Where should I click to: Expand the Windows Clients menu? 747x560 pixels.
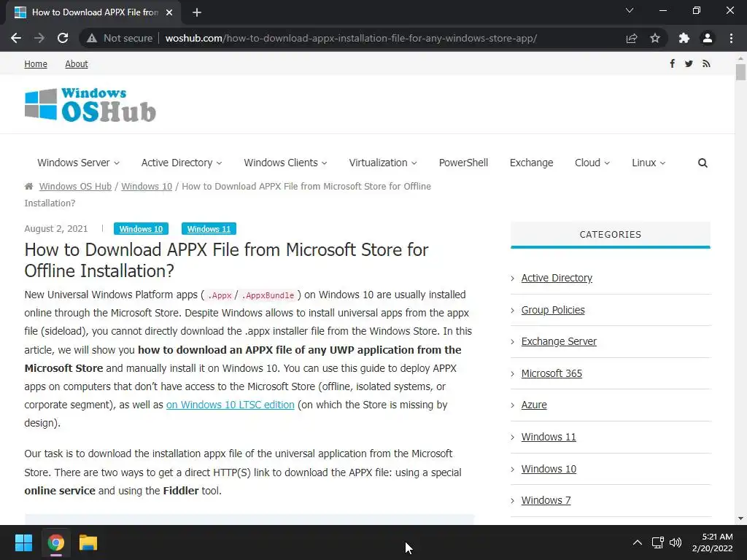pyautogui.click(x=285, y=163)
